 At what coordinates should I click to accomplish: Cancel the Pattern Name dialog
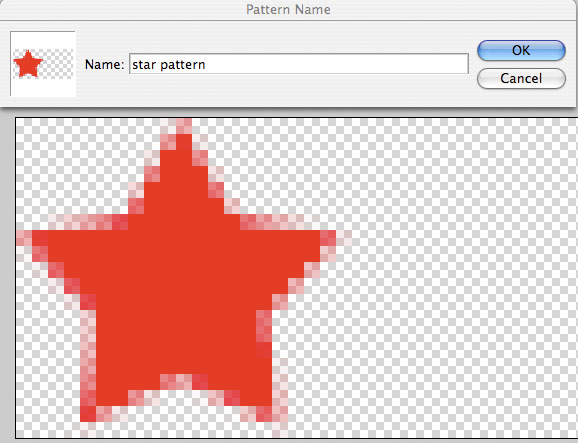521,79
